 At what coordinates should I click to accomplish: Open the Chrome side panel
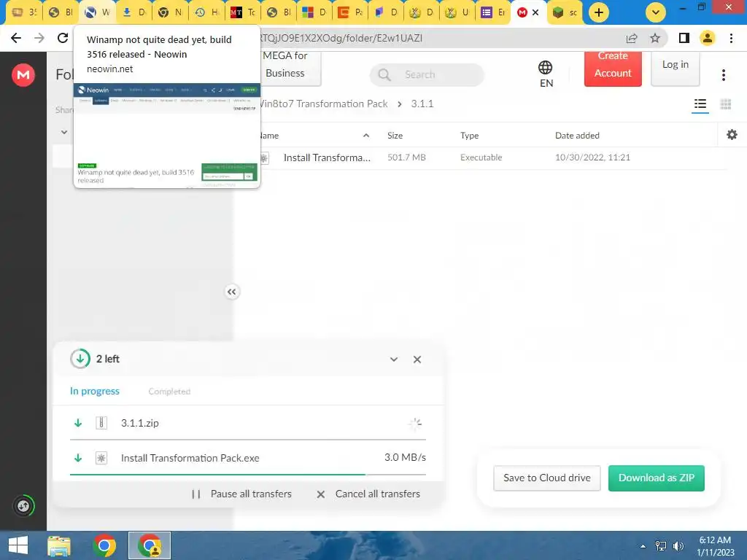(x=684, y=38)
